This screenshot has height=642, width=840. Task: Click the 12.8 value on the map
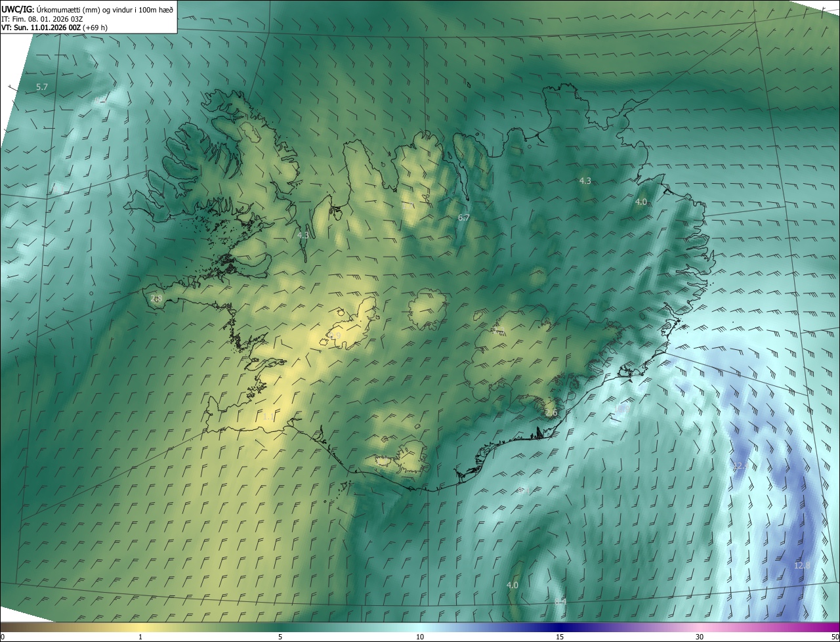tap(802, 565)
